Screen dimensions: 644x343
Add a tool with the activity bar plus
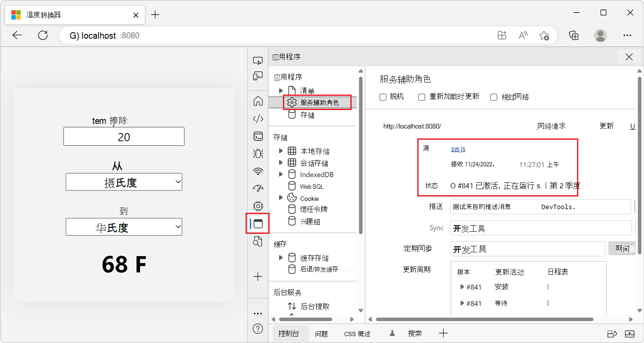click(x=258, y=277)
